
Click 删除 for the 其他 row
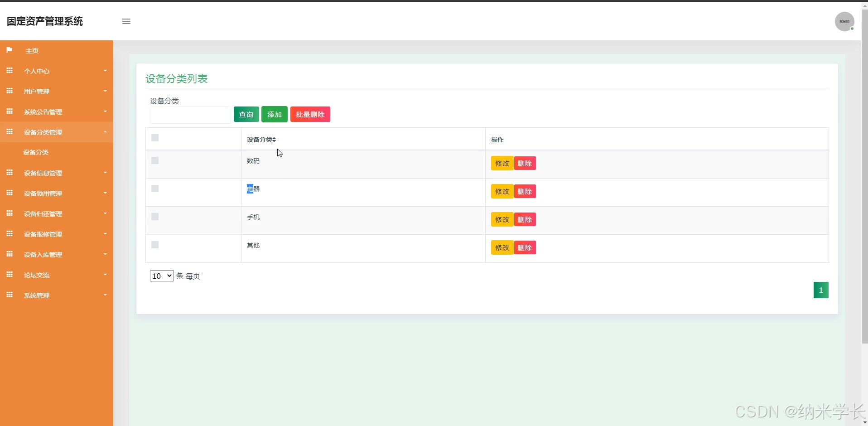click(x=525, y=247)
